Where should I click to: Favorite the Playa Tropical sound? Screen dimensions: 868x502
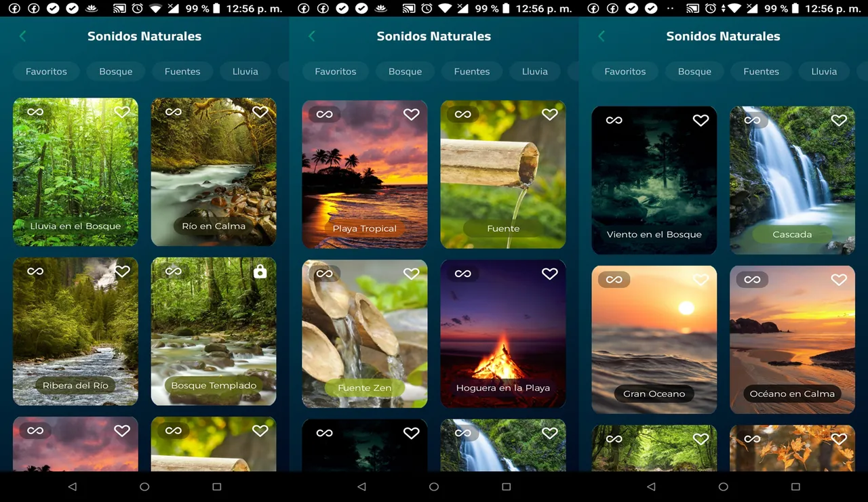412,114
